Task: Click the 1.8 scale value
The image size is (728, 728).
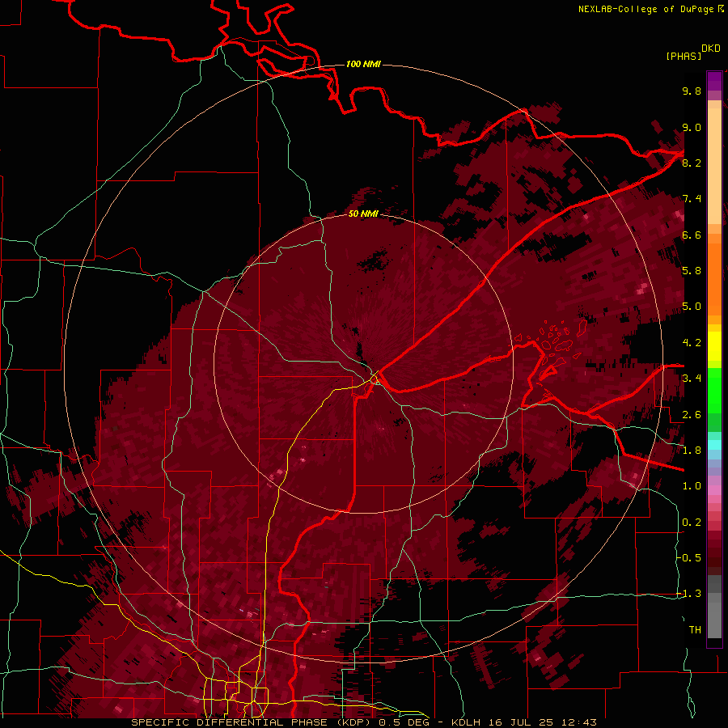Action: tap(692, 451)
